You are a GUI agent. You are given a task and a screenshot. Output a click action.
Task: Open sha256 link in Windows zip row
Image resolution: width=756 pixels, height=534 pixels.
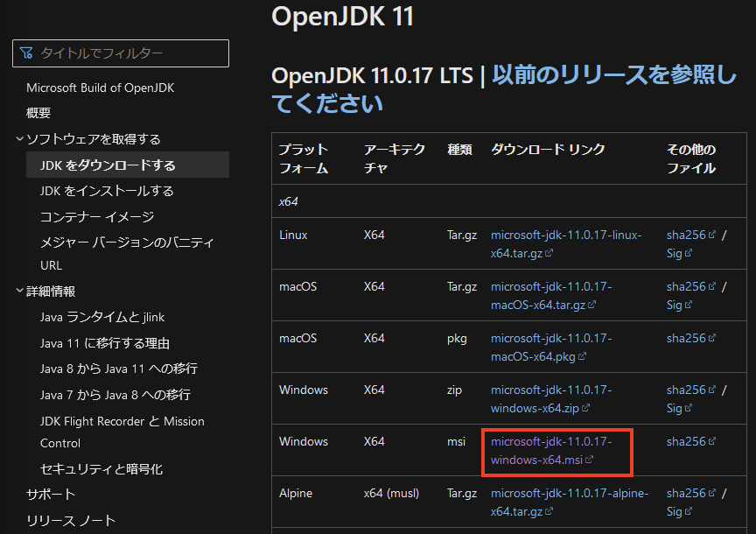690,390
